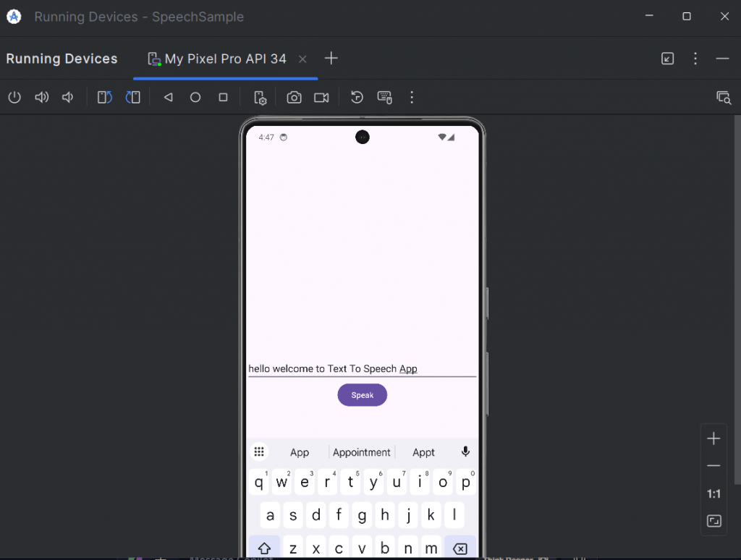Set emulator zoom to 1:1 actual size
This screenshot has width=741, height=560.
(714, 494)
